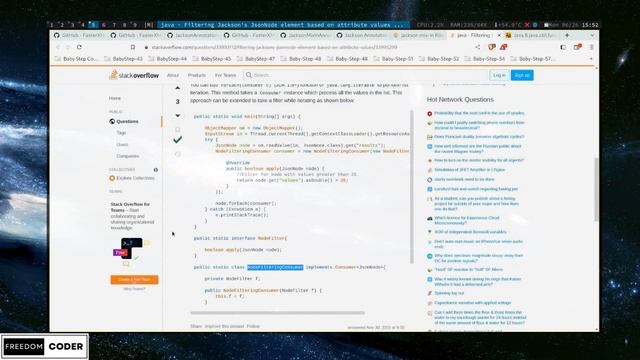Open Companies in the left sidebar
Screen dimensions: 640x360
coord(127,156)
